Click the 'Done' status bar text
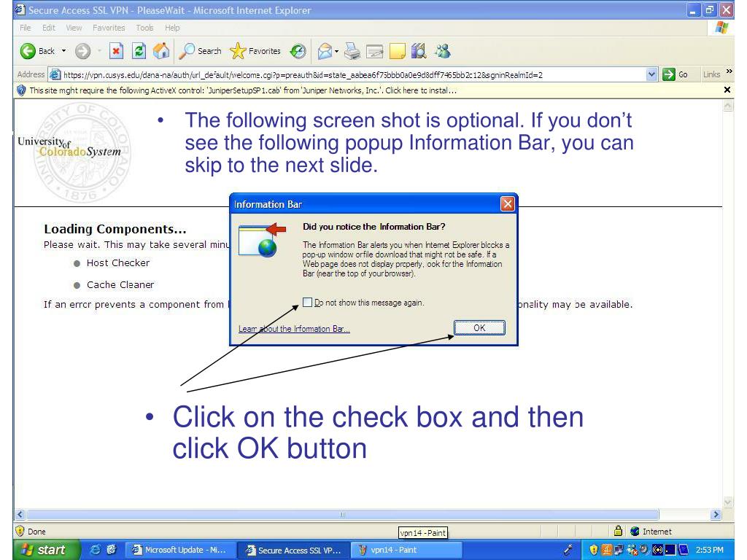 point(36,532)
